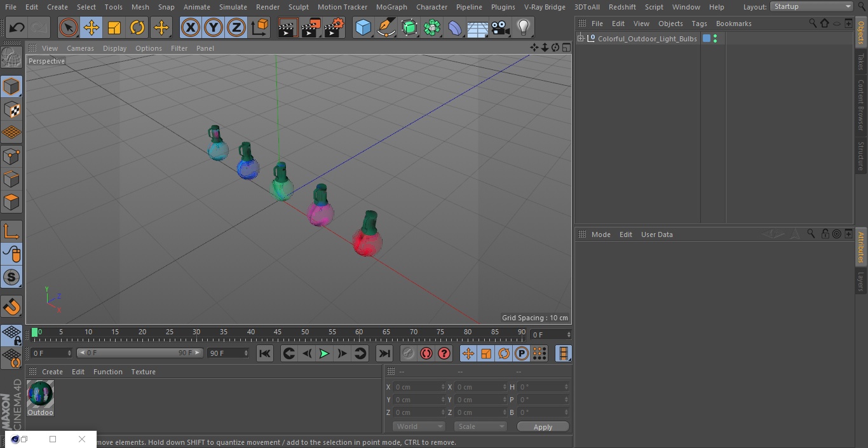Open the spline Pen tool
Screen dimensions: 868x448
point(386,28)
